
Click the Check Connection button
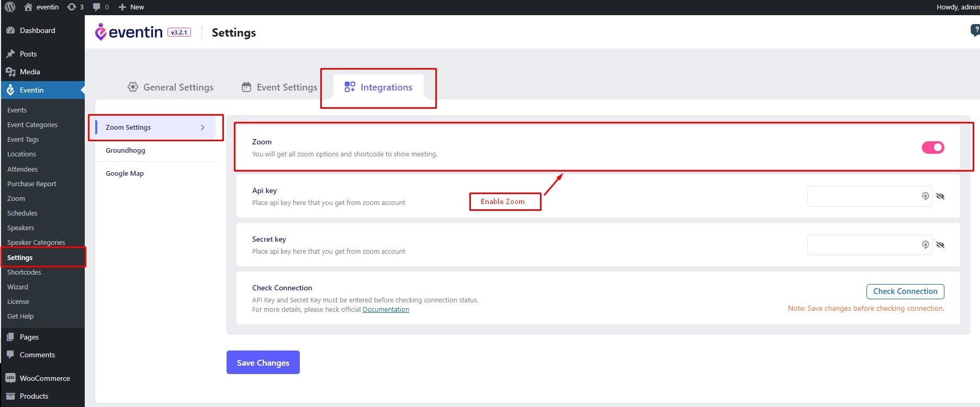pos(905,291)
